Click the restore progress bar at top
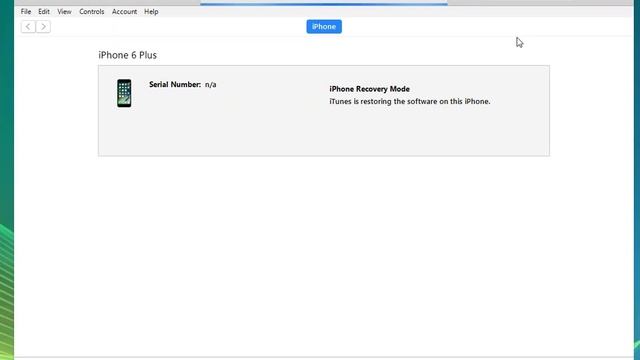The image size is (640, 360). [x=324, y=4]
